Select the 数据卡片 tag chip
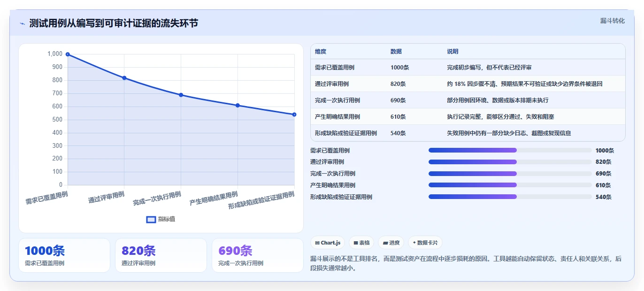The image size is (644, 291). click(x=425, y=243)
